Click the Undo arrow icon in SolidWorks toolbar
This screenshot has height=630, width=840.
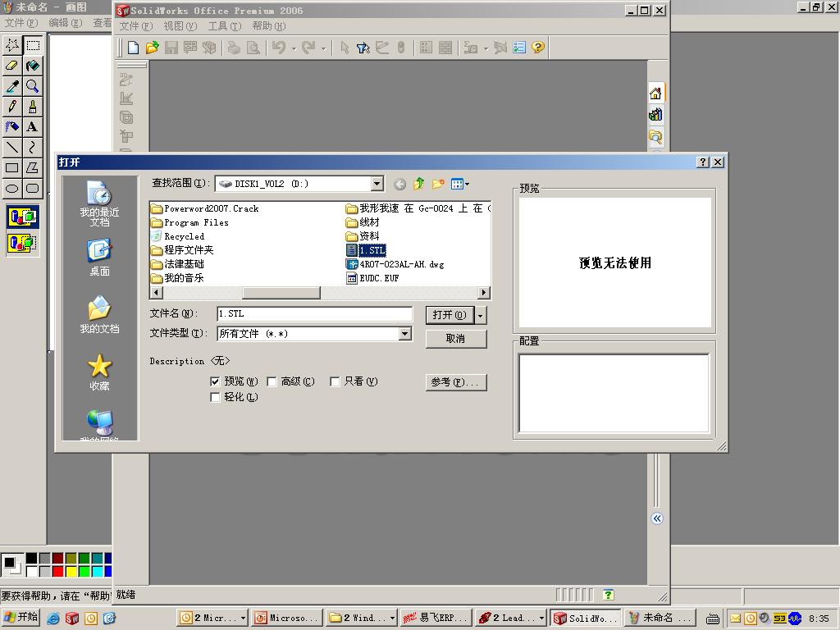pyautogui.click(x=279, y=48)
